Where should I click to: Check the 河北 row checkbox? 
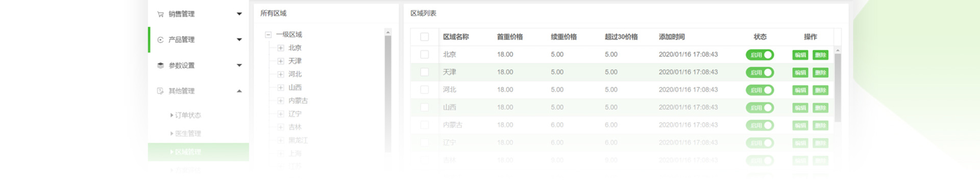424,90
